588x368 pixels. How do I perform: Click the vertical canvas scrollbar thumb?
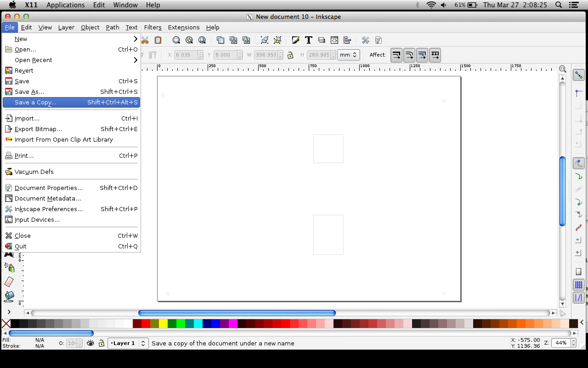[562, 191]
